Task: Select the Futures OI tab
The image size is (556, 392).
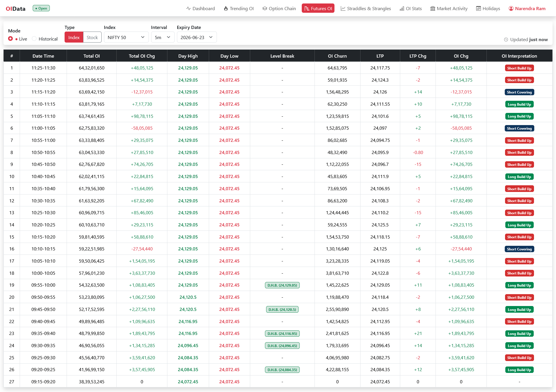Action: [318, 8]
